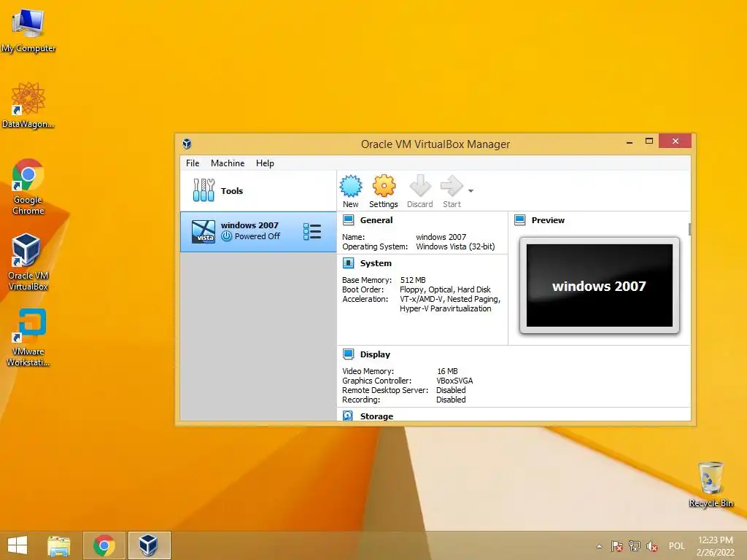The height and width of the screenshot is (560, 747).
Task: Click 'Floppy, Optical, Hard Disk' boot order
Action: point(445,289)
